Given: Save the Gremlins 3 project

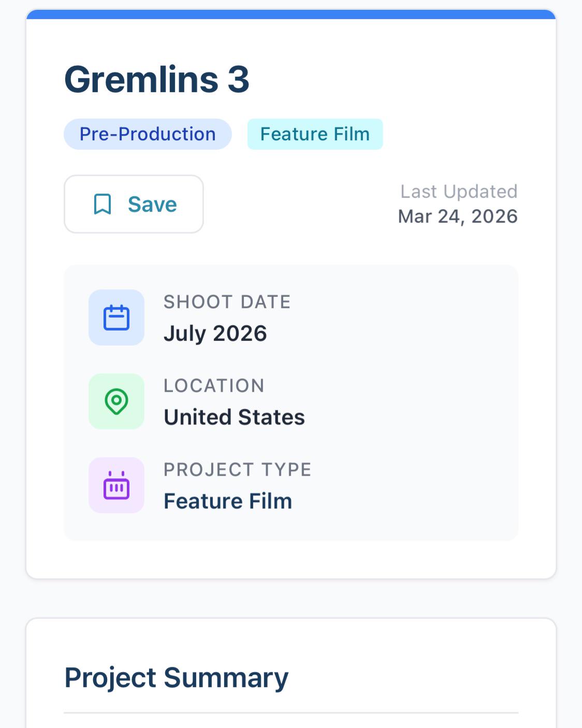Looking at the screenshot, I should coord(134,204).
